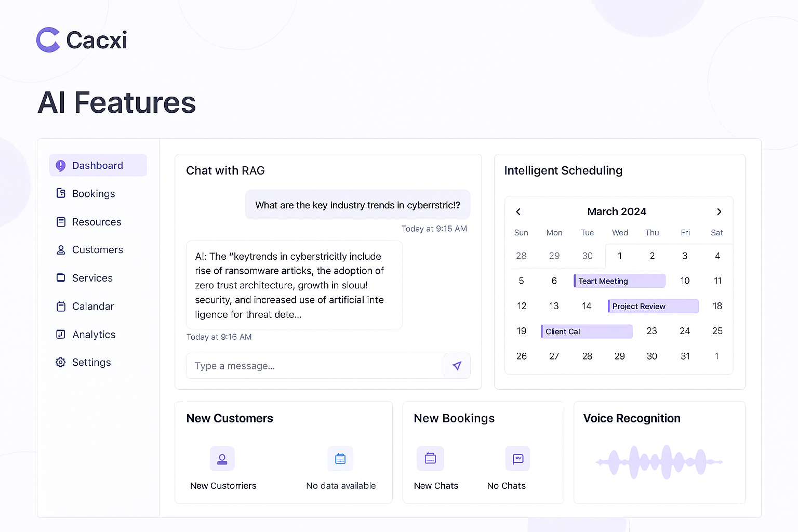Click the 'No Chats' label
This screenshot has width=798, height=532.
507,486
